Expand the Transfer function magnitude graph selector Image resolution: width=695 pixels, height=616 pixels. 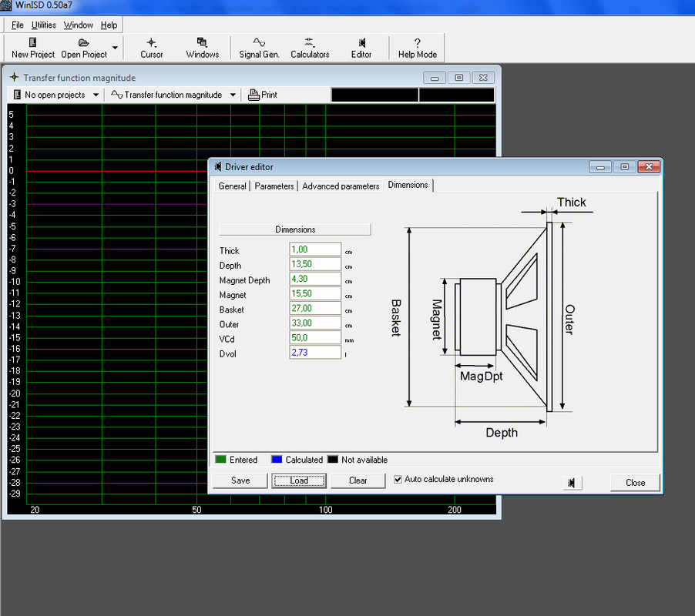point(233,95)
